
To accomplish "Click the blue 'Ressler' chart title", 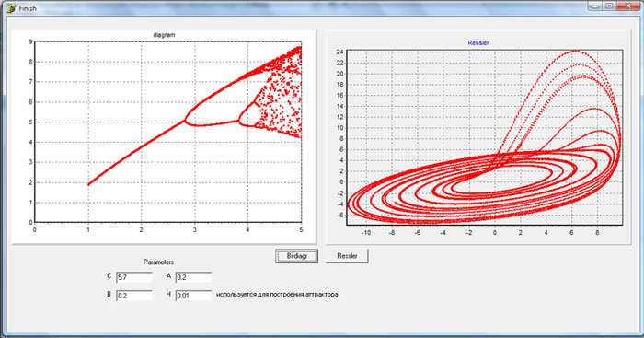I will tap(478, 42).
